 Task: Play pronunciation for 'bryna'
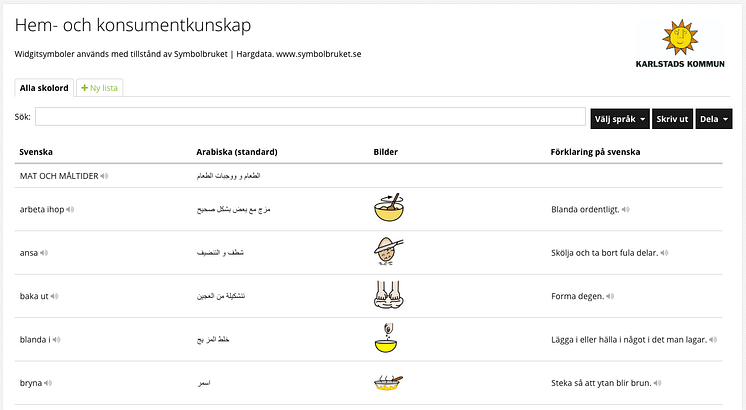tap(48, 383)
